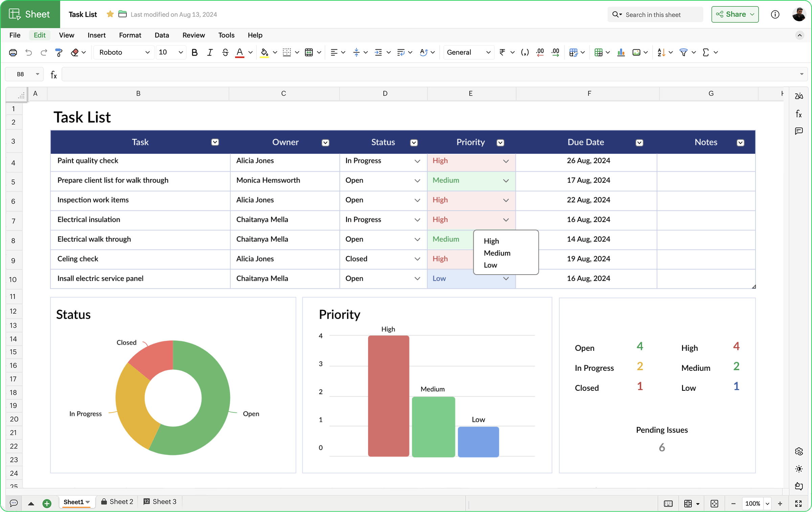The width and height of the screenshot is (812, 512).
Task: Toggle bold formatting
Action: click(195, 52)
